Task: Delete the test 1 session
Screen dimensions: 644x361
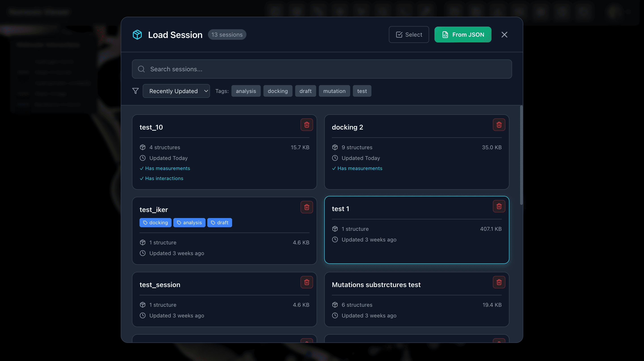Action: click(499, 206)
